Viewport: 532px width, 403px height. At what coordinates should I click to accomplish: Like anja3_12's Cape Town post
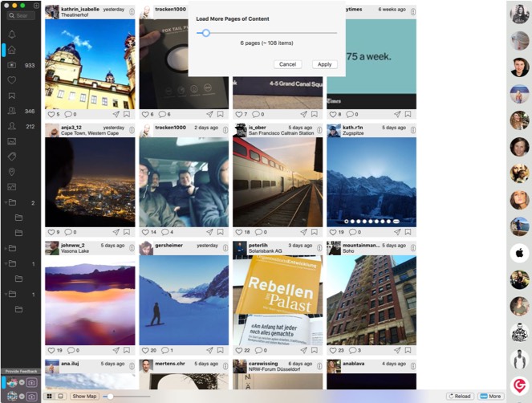[x=51, y=232]
